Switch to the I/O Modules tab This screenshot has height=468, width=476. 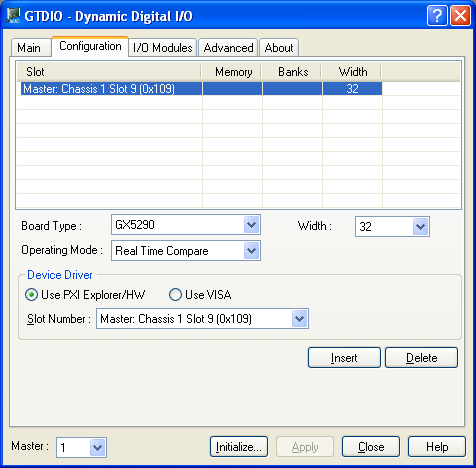(163, 48)
